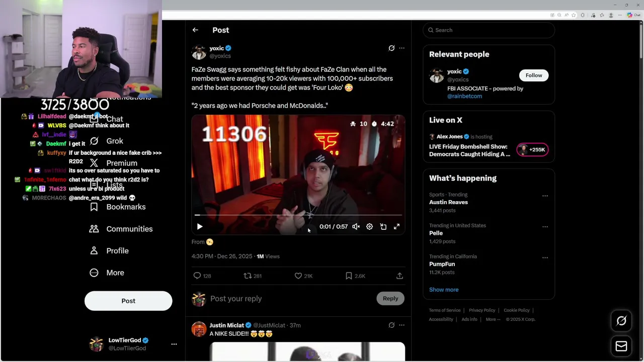Open LowTierGod account switcher dots
The image size is (644, 362).
[174, 344]
